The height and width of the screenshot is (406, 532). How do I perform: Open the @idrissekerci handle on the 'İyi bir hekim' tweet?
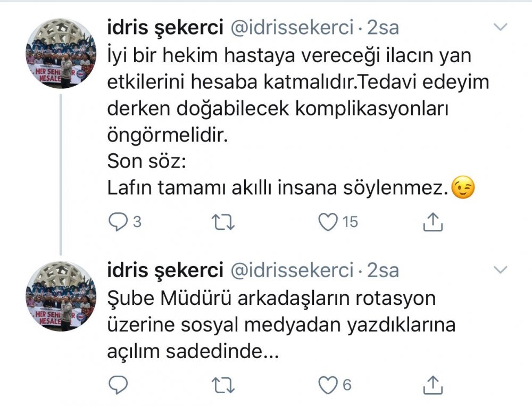tap(291, 28)
